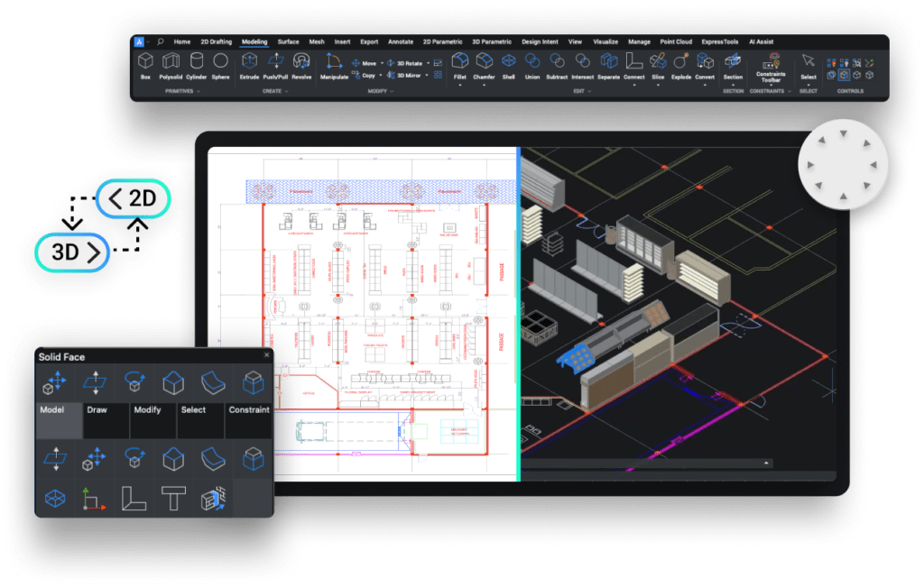Click the section export icon in Solid Face
This screenshot has height=587, width=924.
coord(213,499)
